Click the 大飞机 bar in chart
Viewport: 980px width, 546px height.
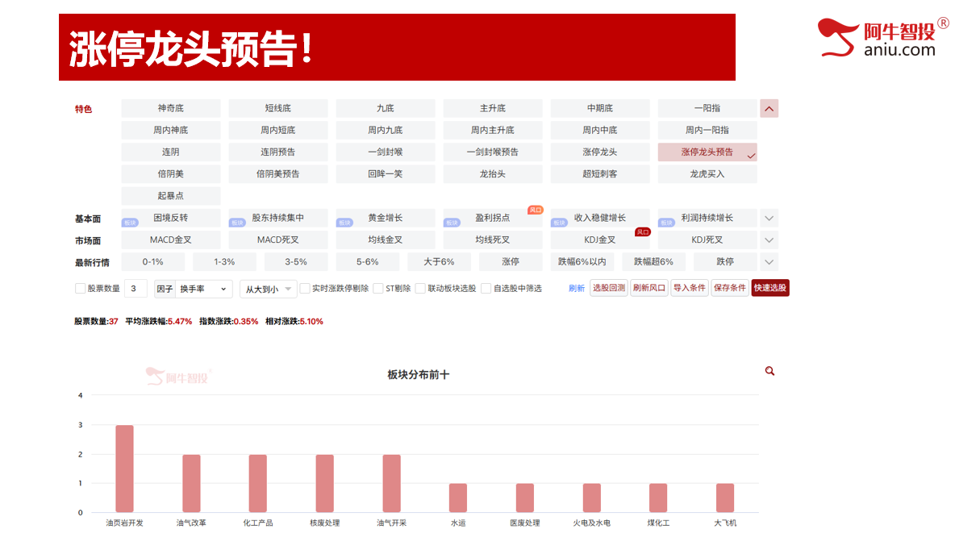click(x=725, y=498)
